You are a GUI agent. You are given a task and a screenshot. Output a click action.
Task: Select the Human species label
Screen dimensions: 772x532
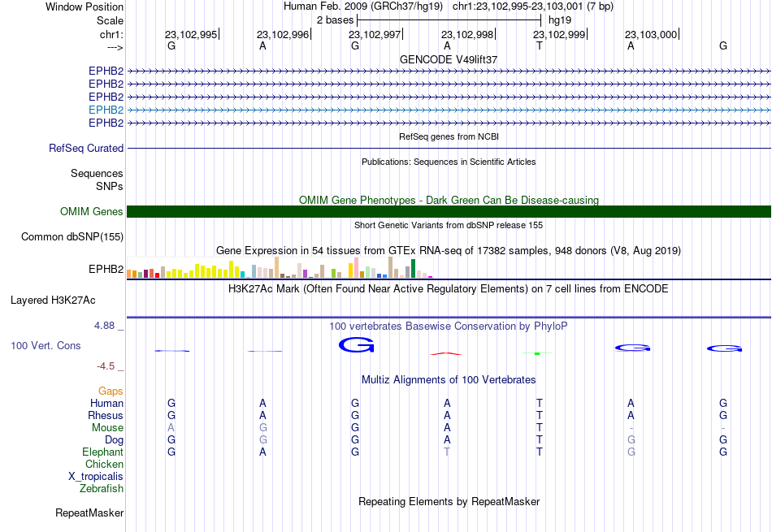click(x=106, y=403)
